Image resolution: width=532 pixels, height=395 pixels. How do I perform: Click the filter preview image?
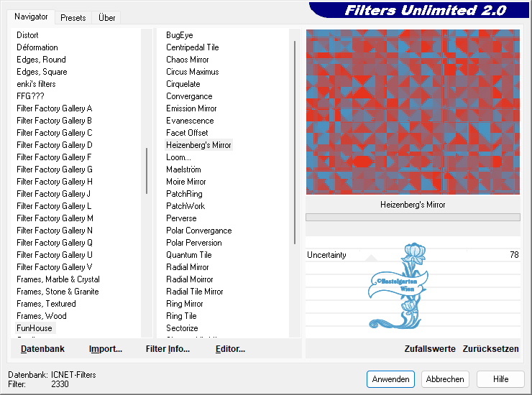point(413,112)
